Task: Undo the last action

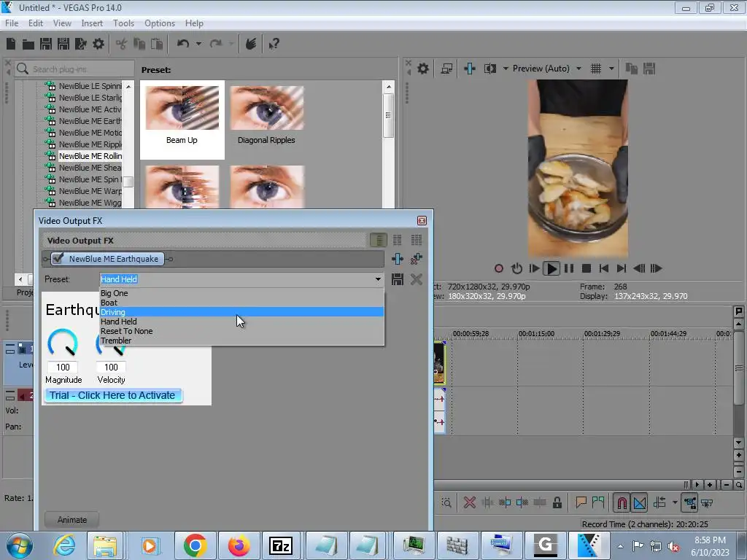Action: coord(183,44)
